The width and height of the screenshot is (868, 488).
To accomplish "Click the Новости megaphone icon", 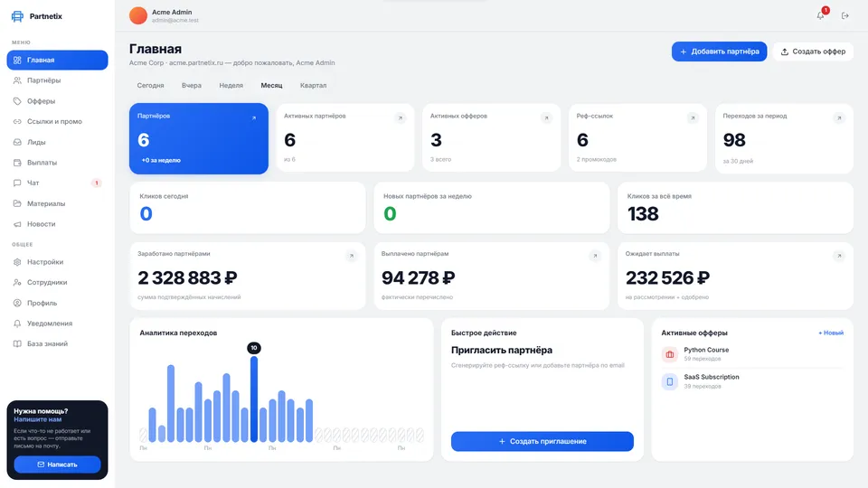I will (17, 223).
